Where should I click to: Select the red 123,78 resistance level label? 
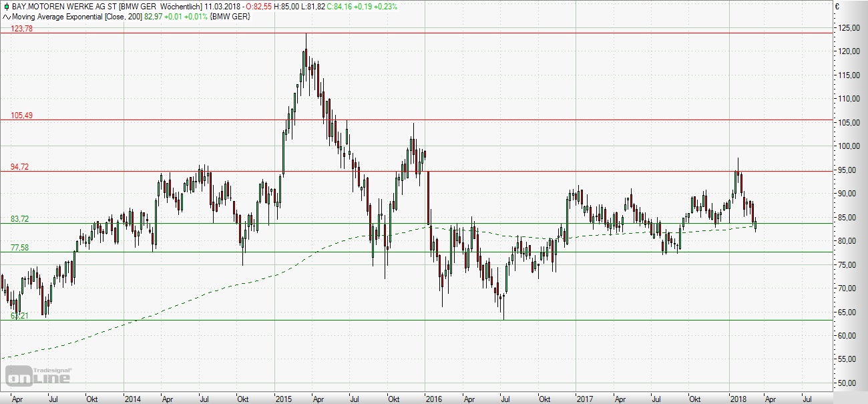coord(22,28)
